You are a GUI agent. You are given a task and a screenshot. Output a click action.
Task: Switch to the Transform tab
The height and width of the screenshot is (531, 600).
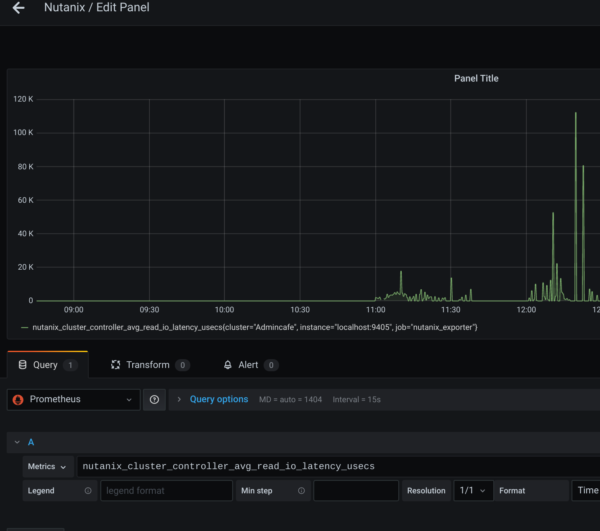coord(150,365)
